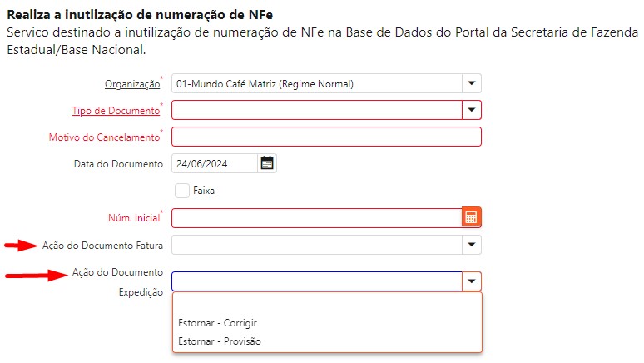Choose Estornar - Provisão from the list
644x363 pixels.
[x=219, y=341]
